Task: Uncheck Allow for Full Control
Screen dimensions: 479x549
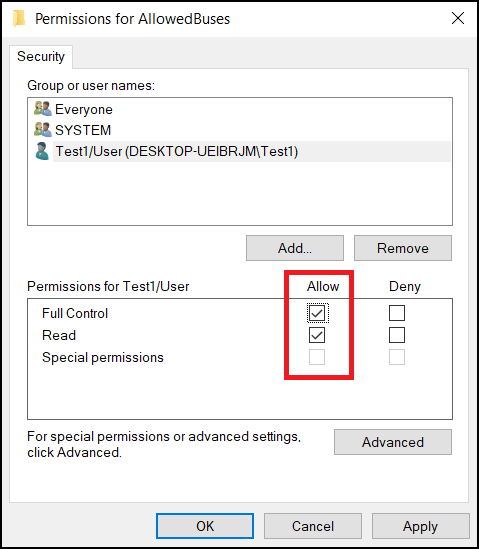Action: click(x=317, y=313)
